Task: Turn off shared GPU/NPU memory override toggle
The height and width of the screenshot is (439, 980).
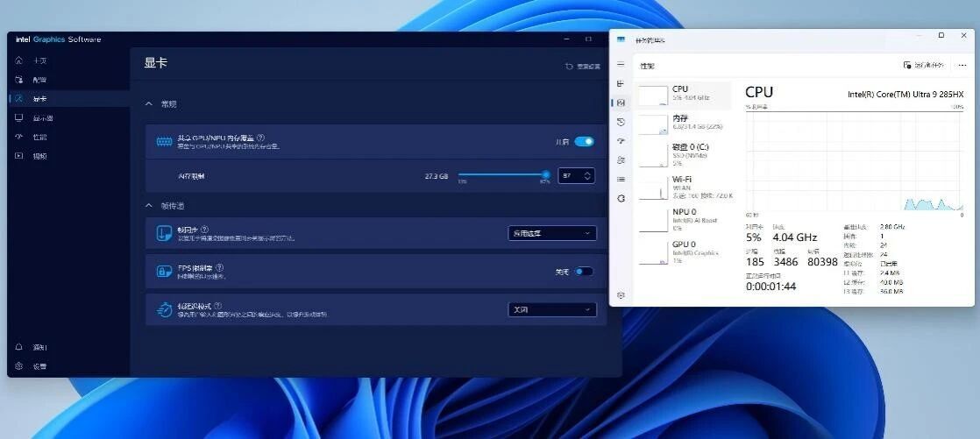Action: (585, 142)
